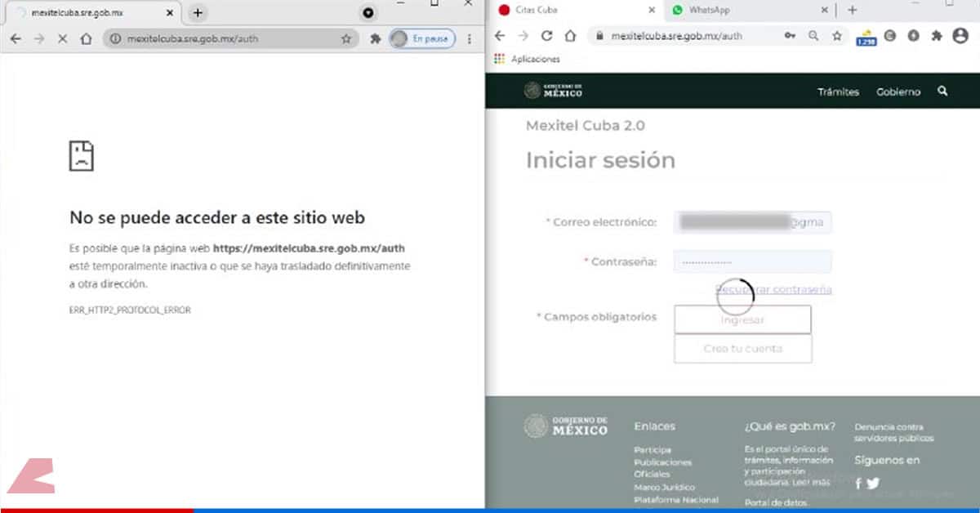Bookmark the page with the right window's star
Image resolution: width=980 pixels, height=513 pixels.
tap(837, 36)
